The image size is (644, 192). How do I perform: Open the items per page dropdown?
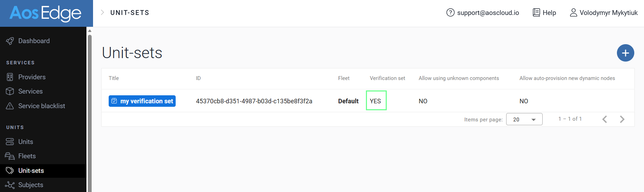[524, 119]
